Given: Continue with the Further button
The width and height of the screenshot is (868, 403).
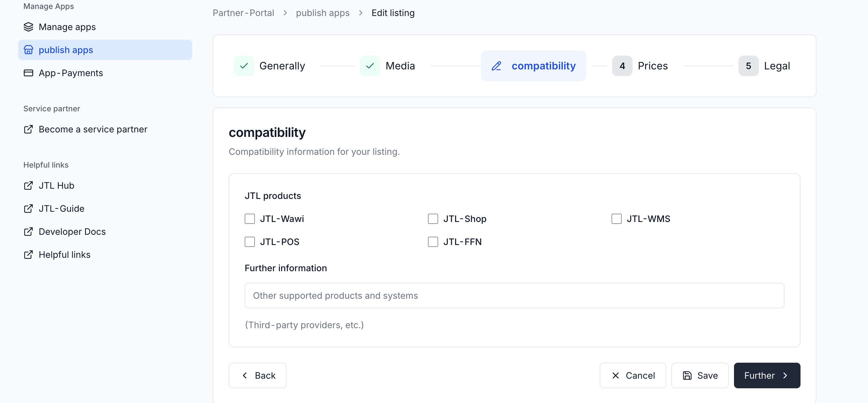Looking at the screenshot, I should (767, 375).
